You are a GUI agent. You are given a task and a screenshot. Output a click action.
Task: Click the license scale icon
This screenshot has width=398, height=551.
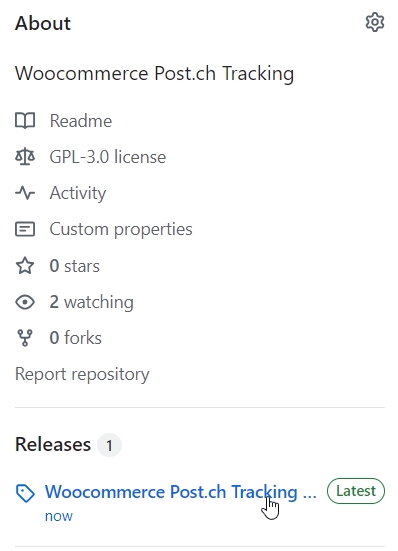click(x=25, y=157)
